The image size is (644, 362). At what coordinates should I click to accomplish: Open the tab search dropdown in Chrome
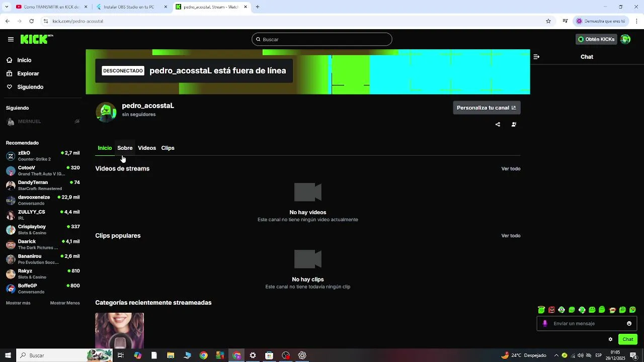coord(7,7)
